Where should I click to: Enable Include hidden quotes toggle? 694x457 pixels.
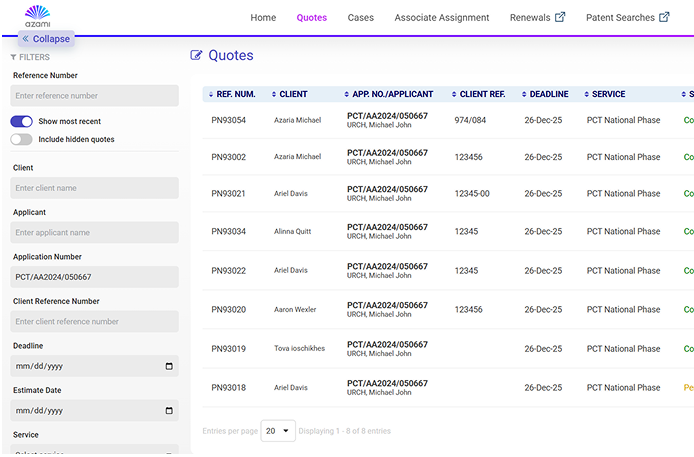click(x=22, y=139)
